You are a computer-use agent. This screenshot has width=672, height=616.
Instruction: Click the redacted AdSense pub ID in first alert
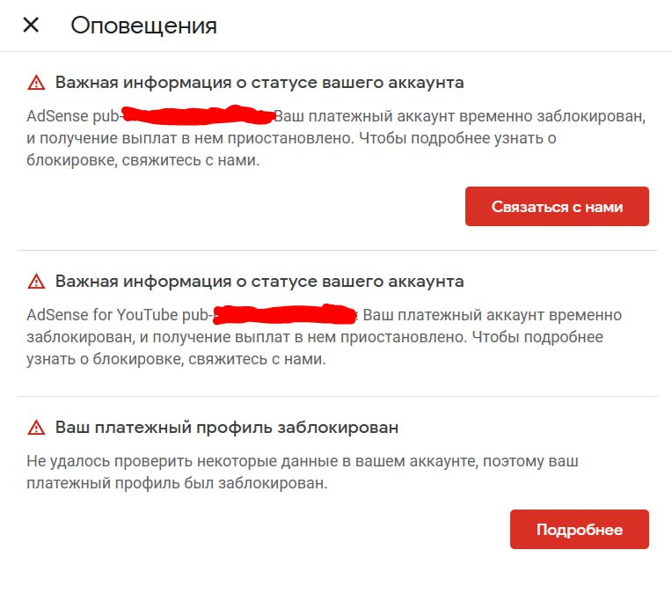198,115
